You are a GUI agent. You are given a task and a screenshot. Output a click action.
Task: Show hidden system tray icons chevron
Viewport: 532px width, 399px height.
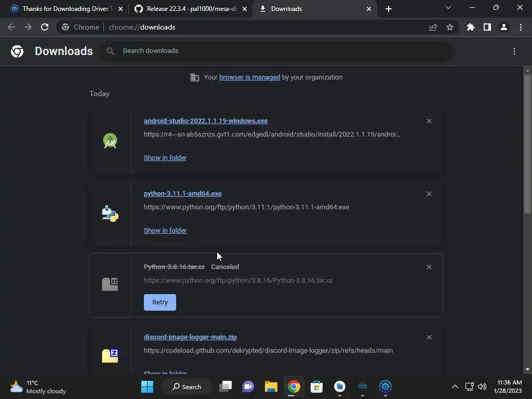tap(455, 387)
